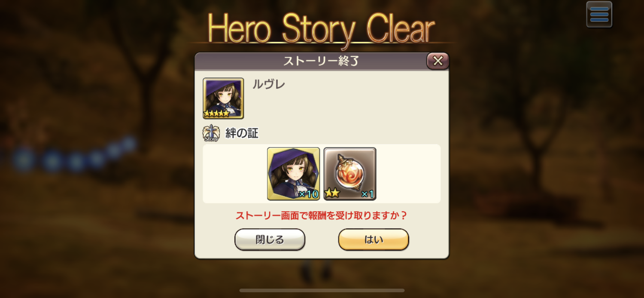
Task: Tap the two gold stars on orb
Action: click(332, 193)
